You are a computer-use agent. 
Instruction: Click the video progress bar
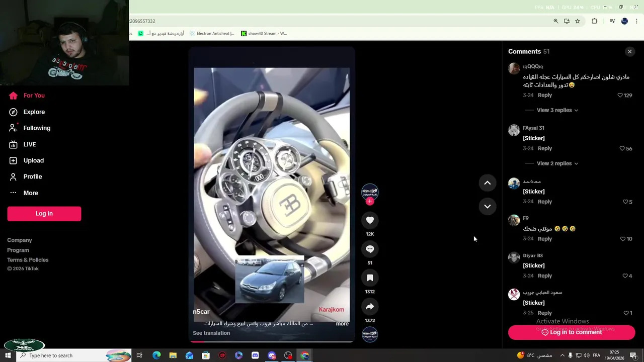pyautogui.click(x=272, y=341)
